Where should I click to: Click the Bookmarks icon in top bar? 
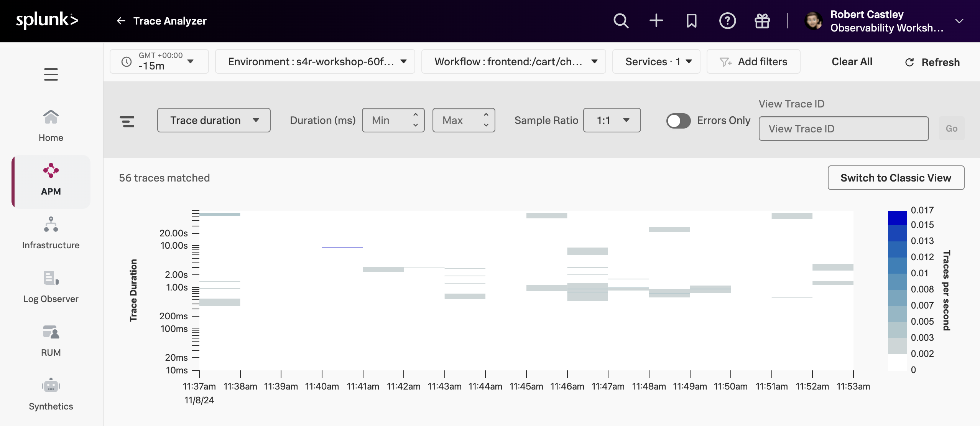pyautogui.click(x=690, y=21)
